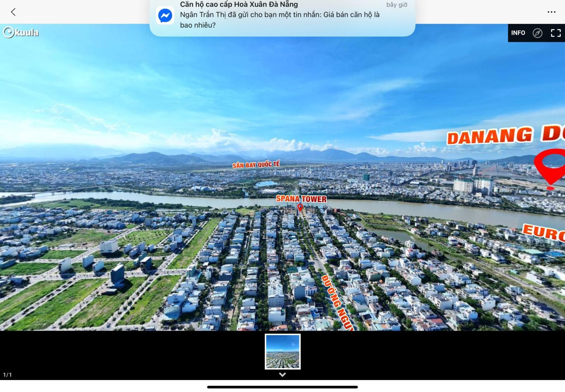Click the 'EURO' hotspot label
This screenshot has width=565, height=392.
(x=544, y=232)
